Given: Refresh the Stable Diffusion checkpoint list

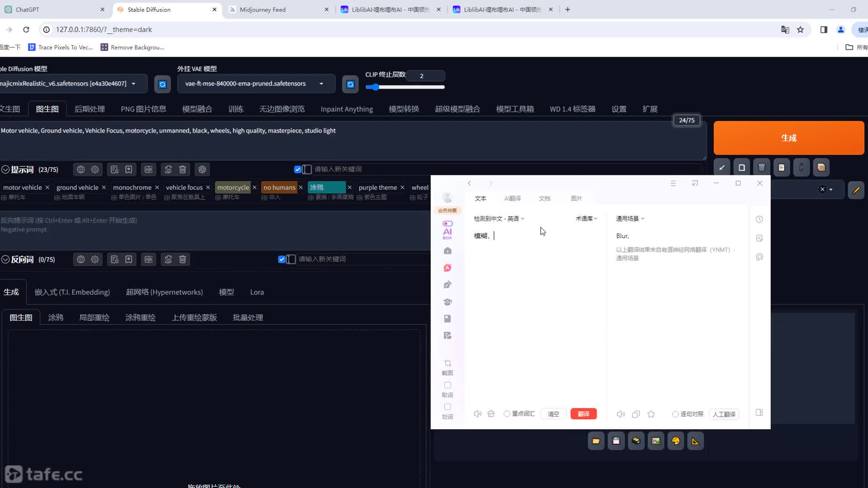Looking at the screenshot, I should (162, 84).
